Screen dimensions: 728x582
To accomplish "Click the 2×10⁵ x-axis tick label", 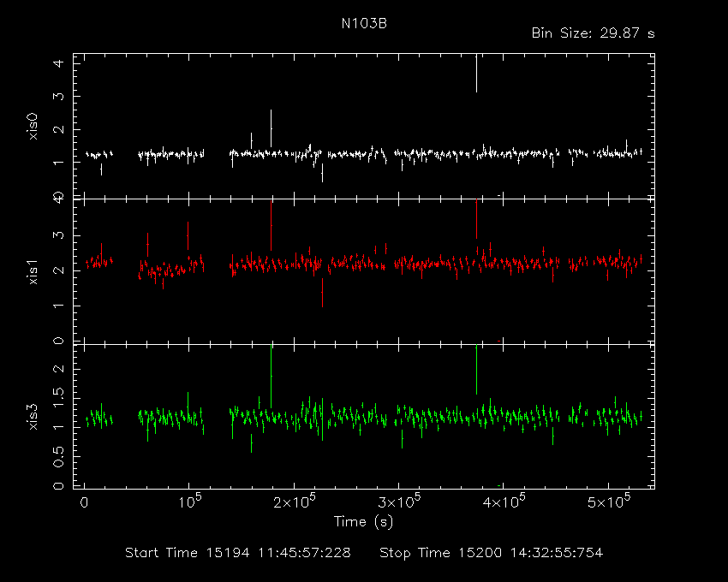I will point(295,502).
